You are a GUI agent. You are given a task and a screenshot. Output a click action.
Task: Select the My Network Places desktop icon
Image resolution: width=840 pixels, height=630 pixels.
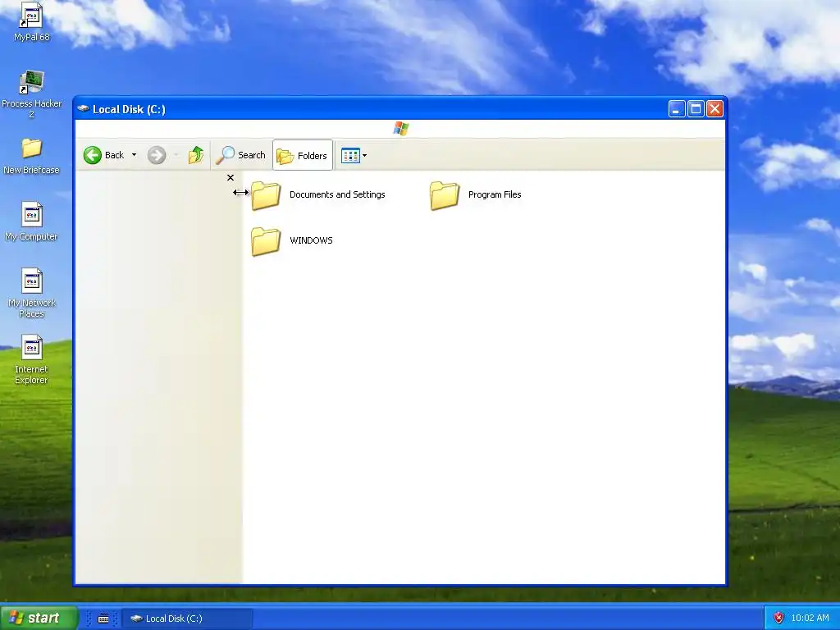click(x=32, y=293)
